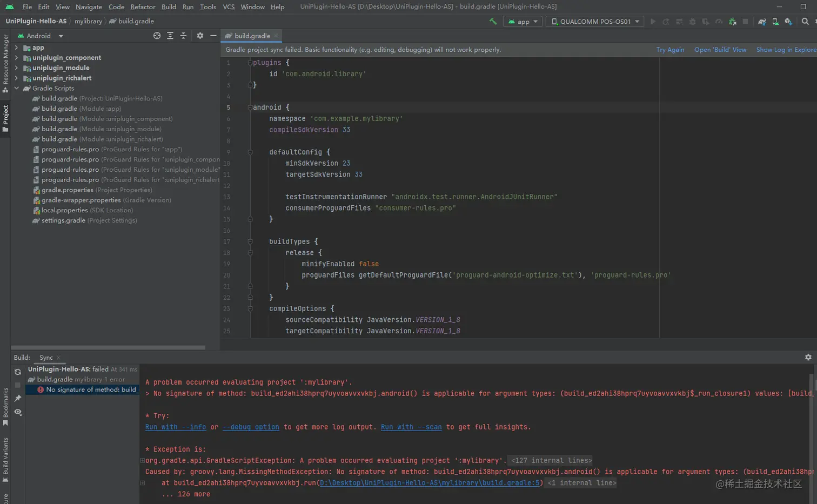This screenshot has width=817, height=504.
Task: Click the Open 'Build' View link
Action: click(x=720, y=50)
